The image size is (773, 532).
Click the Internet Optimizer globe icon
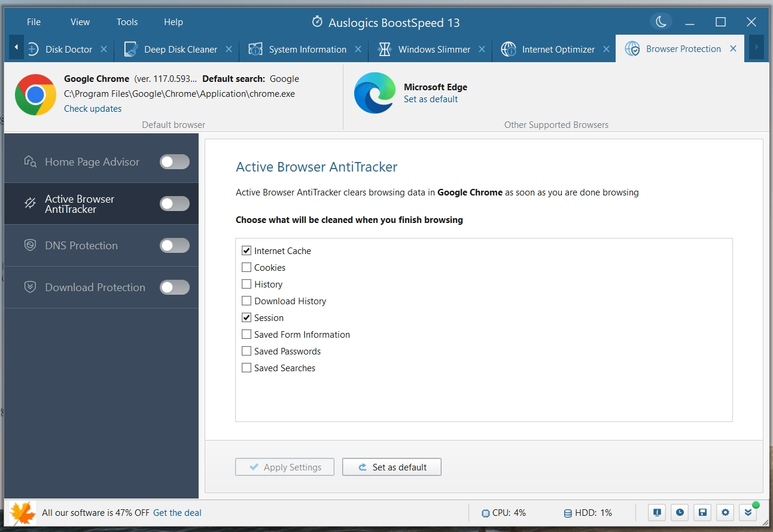509,49
